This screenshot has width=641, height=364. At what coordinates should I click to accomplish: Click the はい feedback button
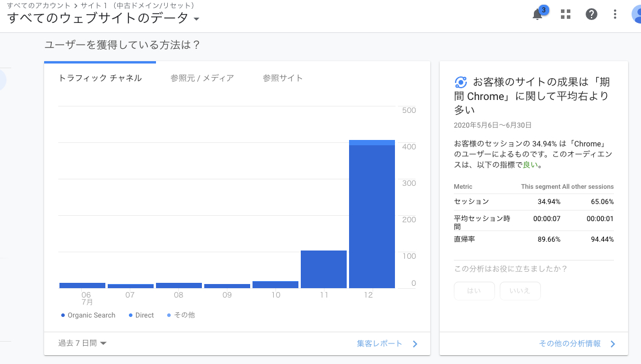click(474, 290)
